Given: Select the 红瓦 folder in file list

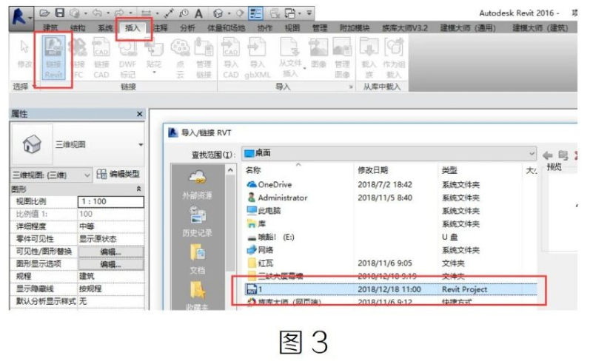Looking at the screenshot, I should click(x=261, y=263).
